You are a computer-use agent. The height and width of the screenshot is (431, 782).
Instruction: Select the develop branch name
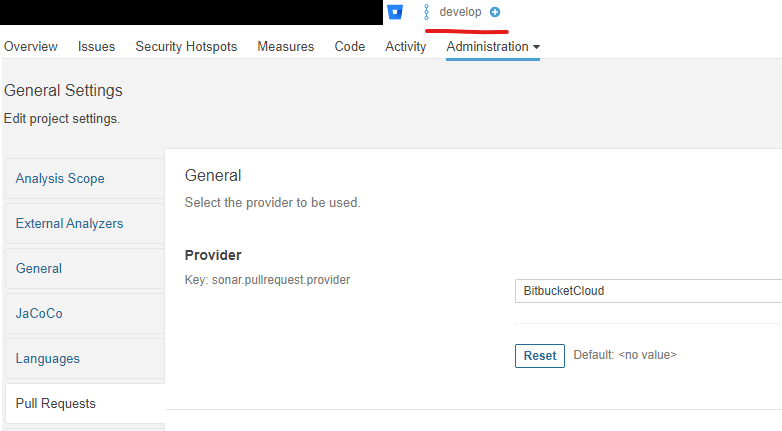[x=460, y=12]
